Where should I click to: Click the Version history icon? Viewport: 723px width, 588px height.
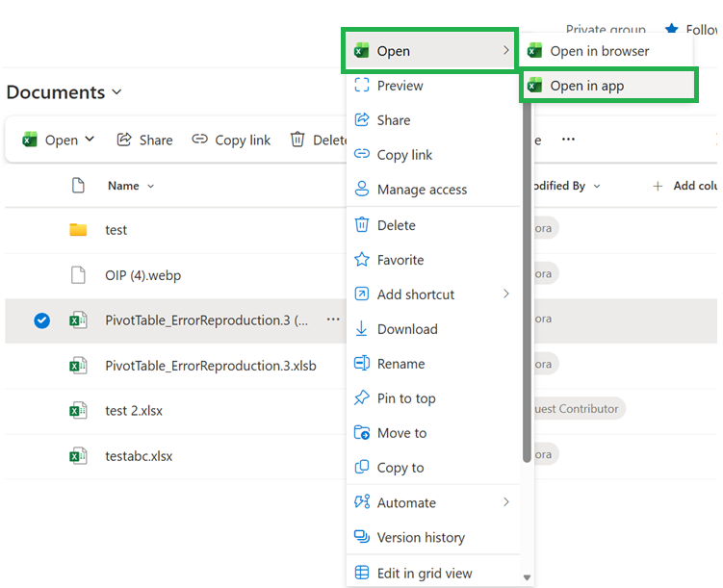click(362, 536)
